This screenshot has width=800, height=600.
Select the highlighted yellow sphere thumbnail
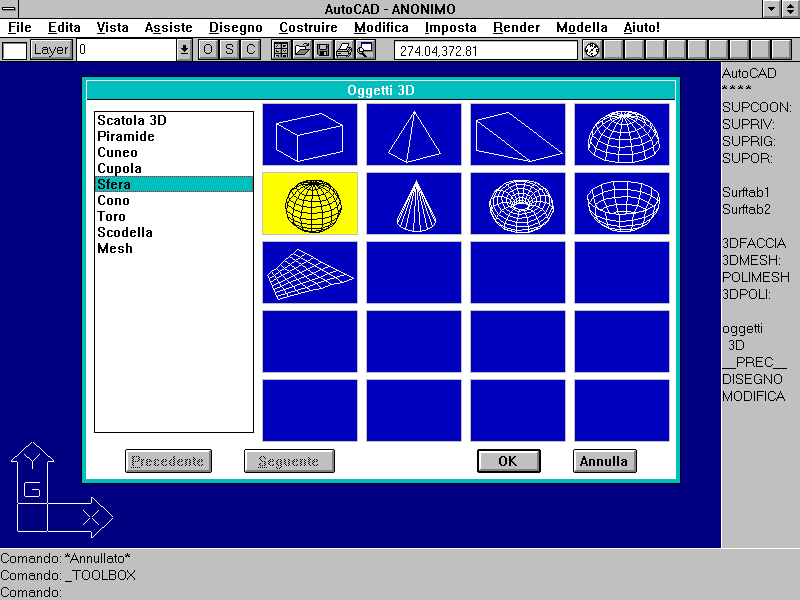(x=310, y=204)
